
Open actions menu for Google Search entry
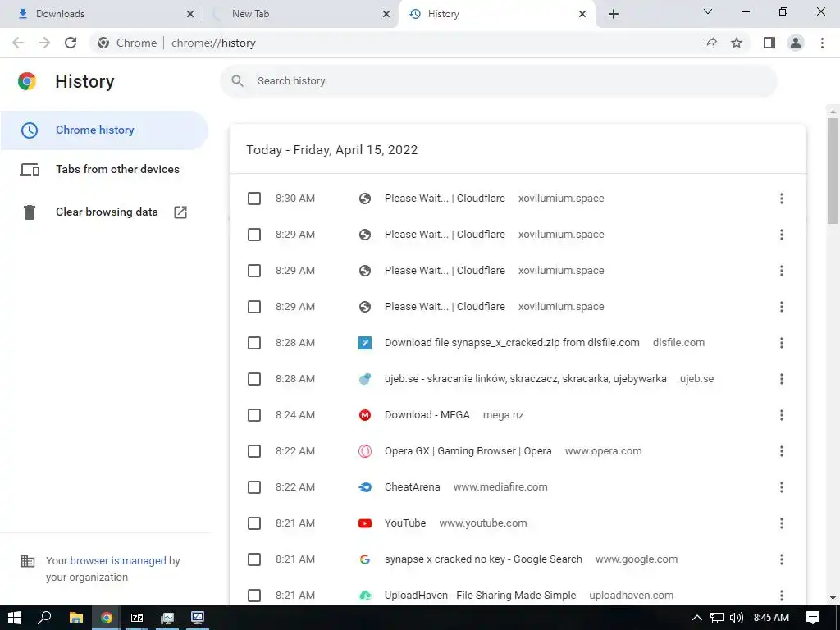point(782,559)
